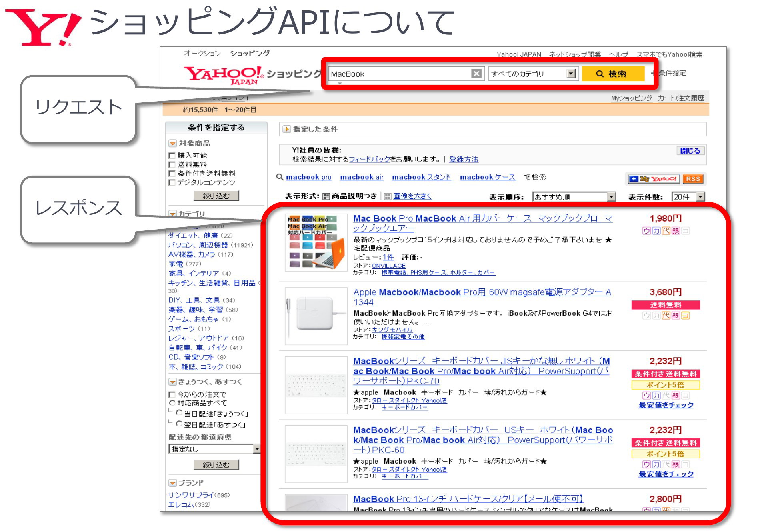Open the colorful MacBook cover case thumbnail
The image size is (768, 532).
click(x=316, y=242)
